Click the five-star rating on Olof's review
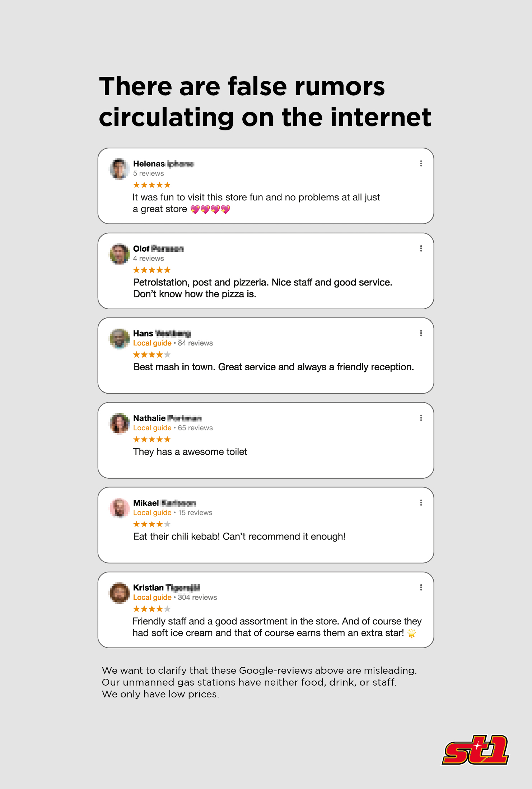This screenshot has width=532, height=789. tap(152, 270)
